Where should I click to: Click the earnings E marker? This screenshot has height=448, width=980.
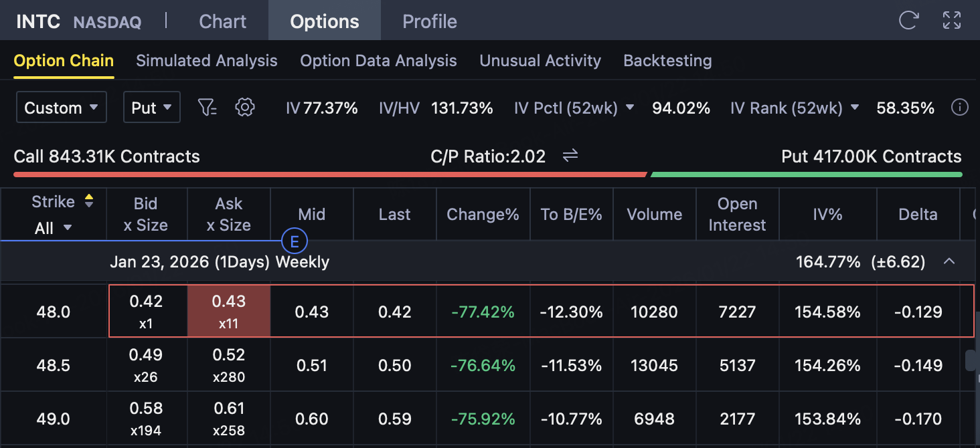tap(294, 241)
